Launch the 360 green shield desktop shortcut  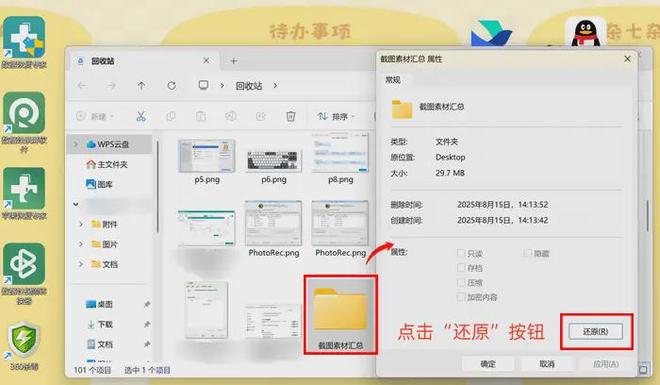[x=24, y=339]
